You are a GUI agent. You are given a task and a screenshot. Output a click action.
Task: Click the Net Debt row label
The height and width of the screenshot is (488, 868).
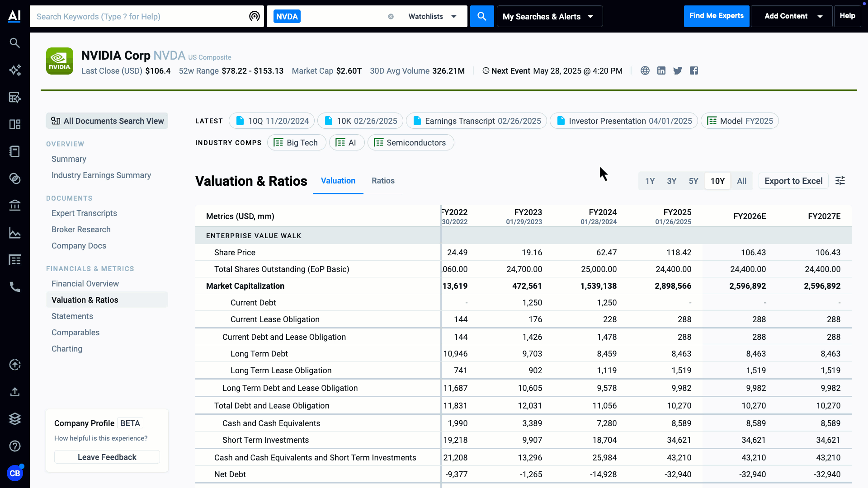(230, 474)
